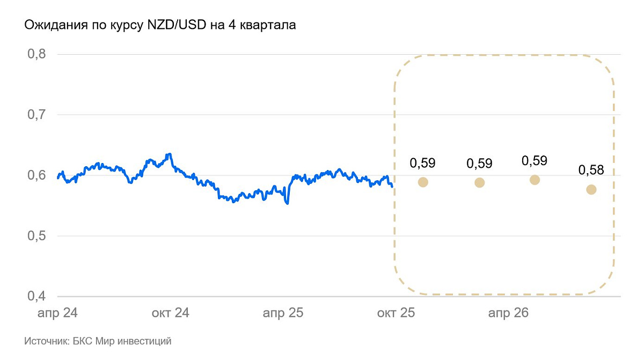Click the blue line's peak near окт 24
The image size is (644, 363).
pyautogui.click(x=170, y=154)
